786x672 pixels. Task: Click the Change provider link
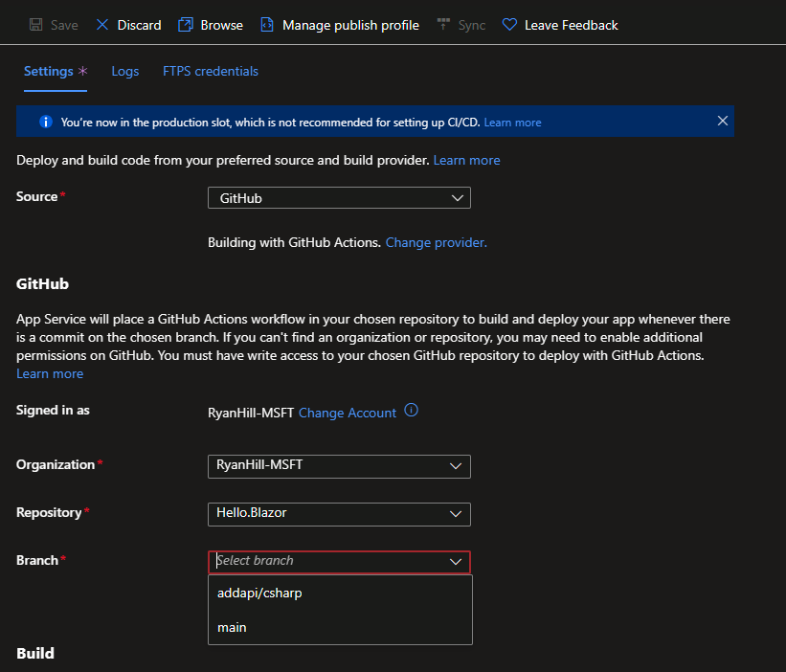click(x=436, y=242)
